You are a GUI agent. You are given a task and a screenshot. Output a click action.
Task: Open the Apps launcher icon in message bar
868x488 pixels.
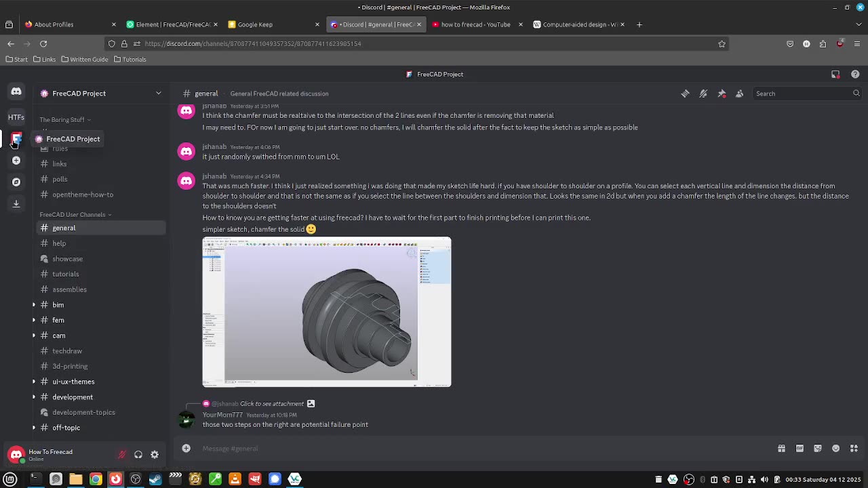tap(854, 448)
